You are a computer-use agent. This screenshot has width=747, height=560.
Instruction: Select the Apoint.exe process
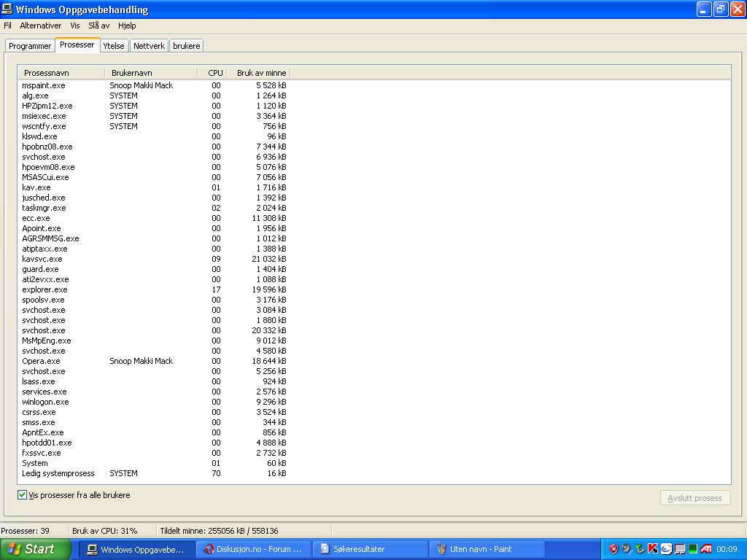pos(154,228)
